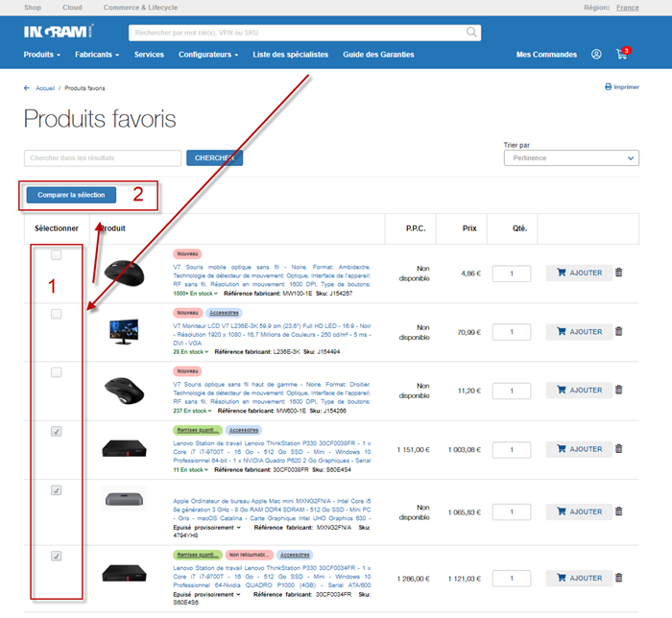The width and height of the screenshot is (672, 618).
Task: Expand the 28 En stock details
Action: [191, 352]
